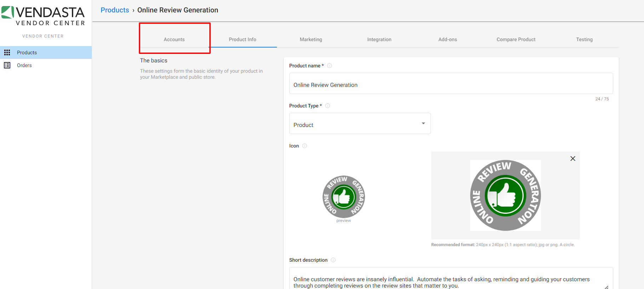The width and height of the screenshot is (644, 289).
Task: Open the Product Type dropdown
Action: coord(360,123)
